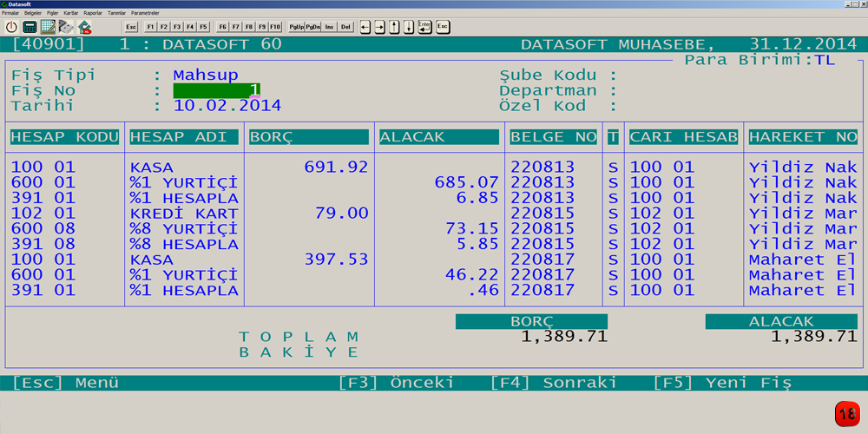This screenshot has width=868, height=434.
Task: Click the right arrow key icon
Action: click(x=380, y=27)
